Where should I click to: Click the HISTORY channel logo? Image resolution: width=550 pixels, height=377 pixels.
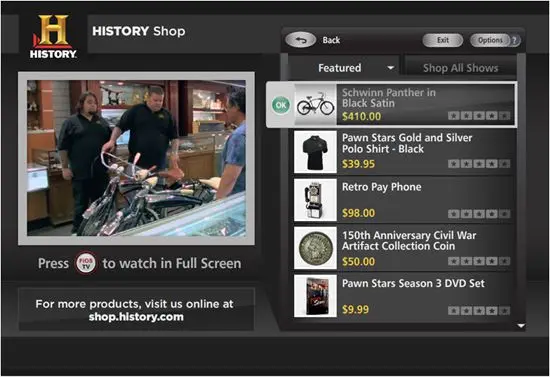tap(53, 36)
